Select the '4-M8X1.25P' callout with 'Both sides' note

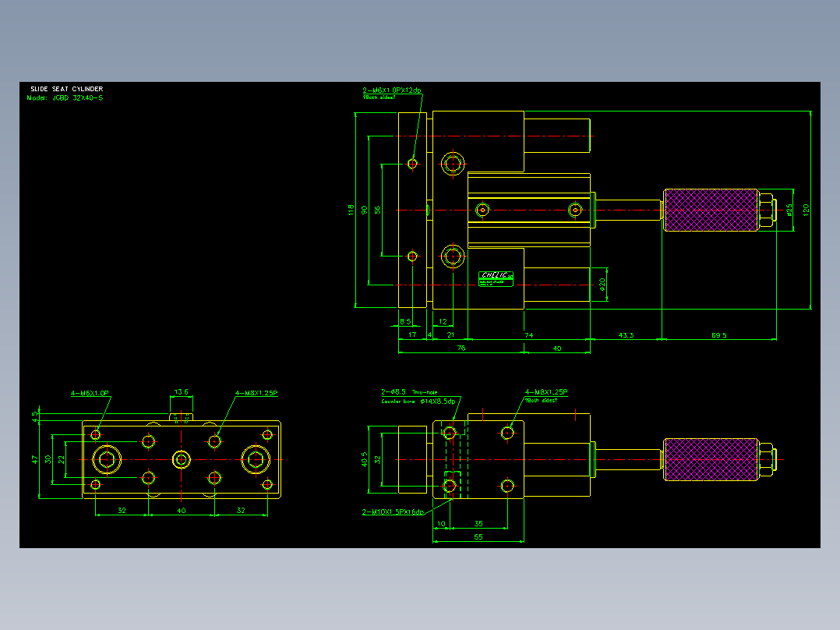546,392
